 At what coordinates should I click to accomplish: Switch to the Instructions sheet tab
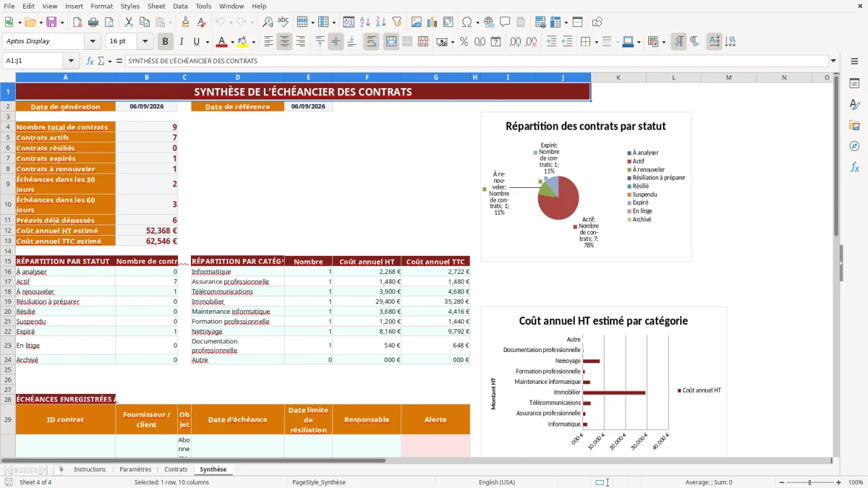tap(90, 469)
